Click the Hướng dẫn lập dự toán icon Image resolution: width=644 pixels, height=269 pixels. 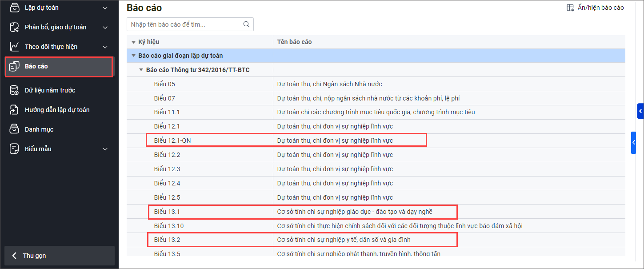[15, 110]
